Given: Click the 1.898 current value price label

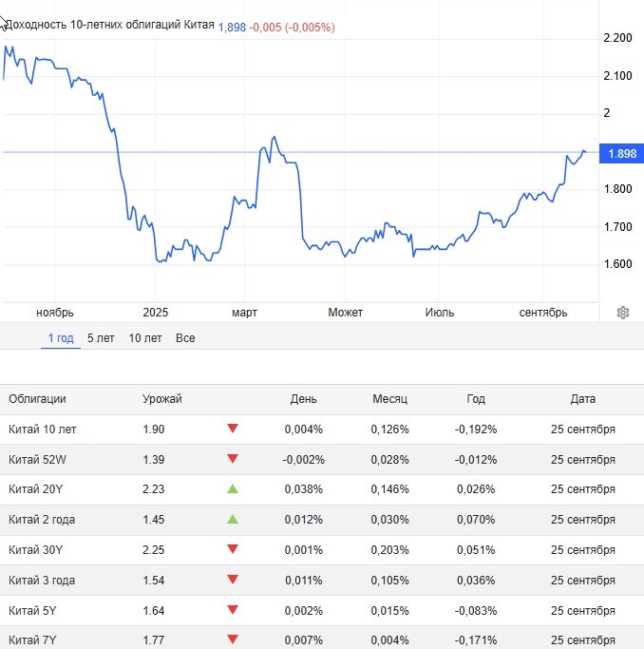Looking at the screenshot, I should click(x=620, y=153).
